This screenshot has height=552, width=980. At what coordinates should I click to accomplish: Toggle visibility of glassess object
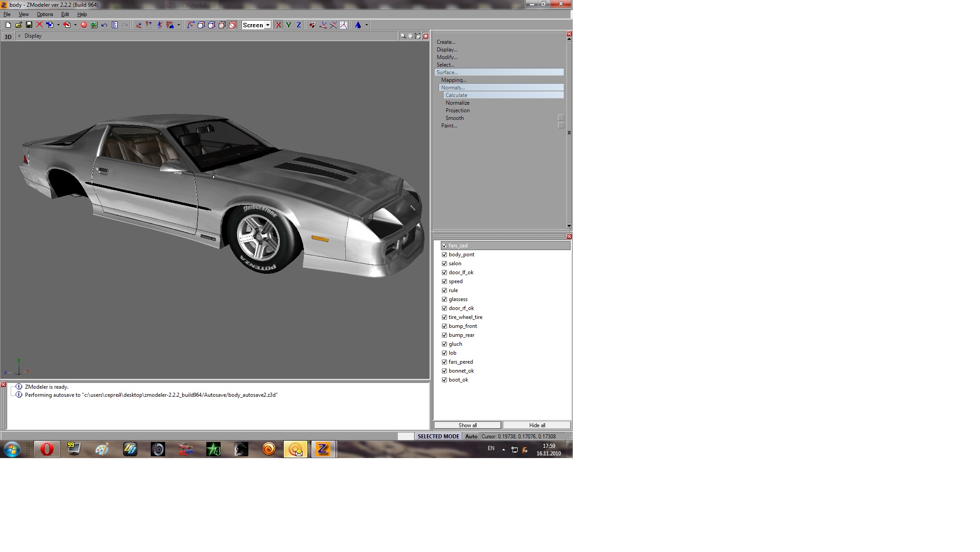click(444, 299)
